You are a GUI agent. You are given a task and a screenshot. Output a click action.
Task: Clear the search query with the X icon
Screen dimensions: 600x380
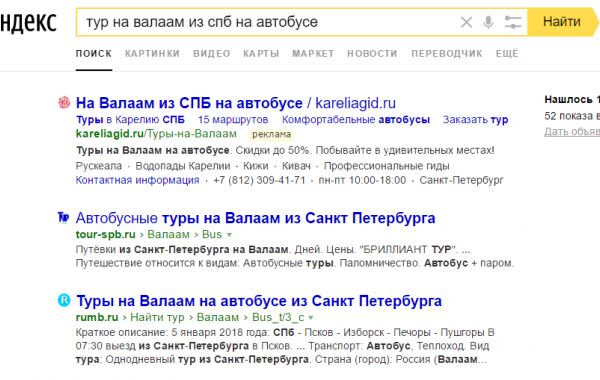coord(466,22)
